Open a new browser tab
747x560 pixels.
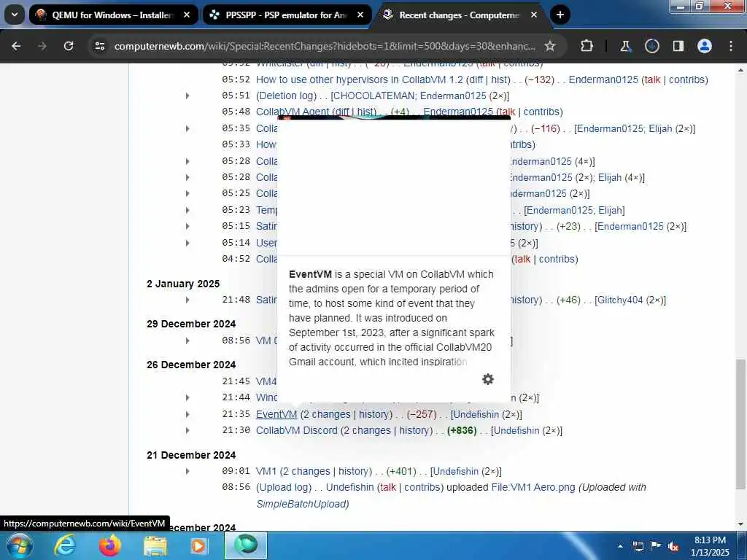(x=560, y=15)
